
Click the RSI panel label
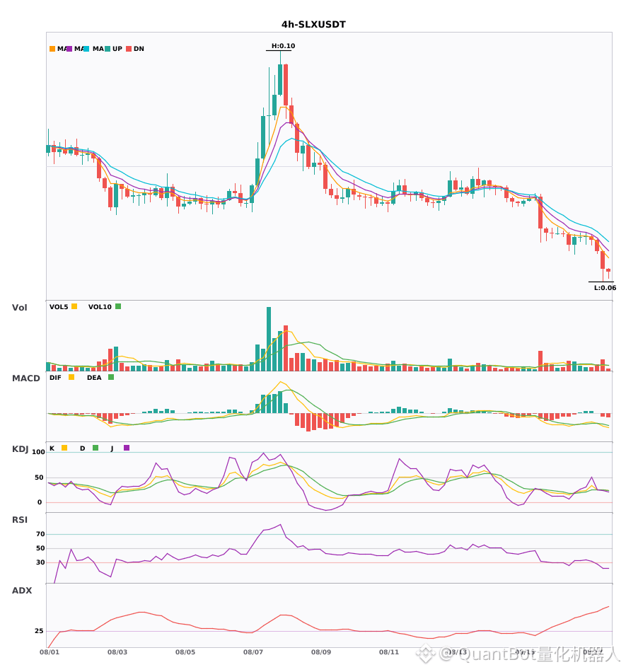20,519
